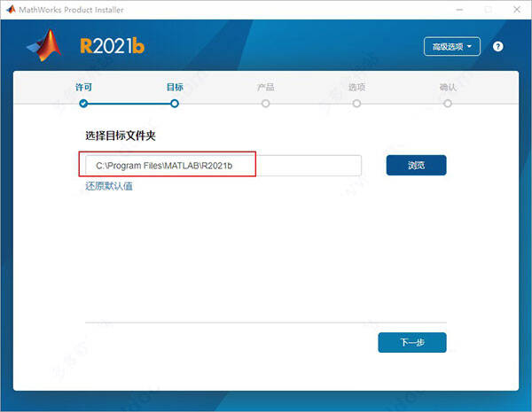Image resolution: width=532 pixels, height=412 pixels.
Task: Select the 目标 step label
Action: pyautogui.click(x=175, y=87)
